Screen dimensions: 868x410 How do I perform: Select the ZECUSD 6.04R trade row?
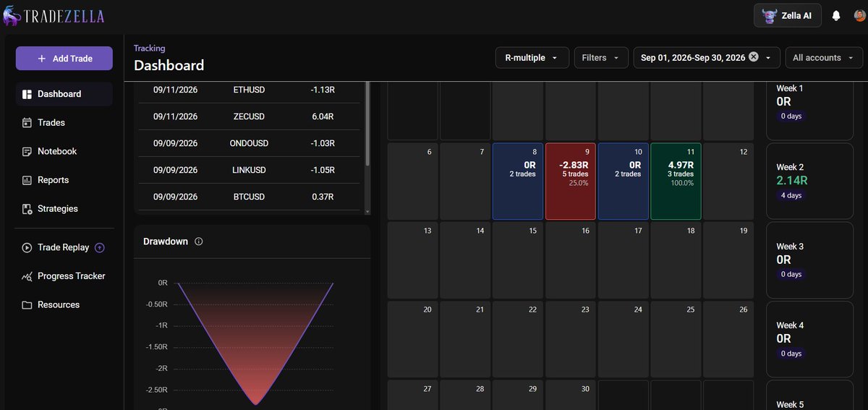pos(248,116)
